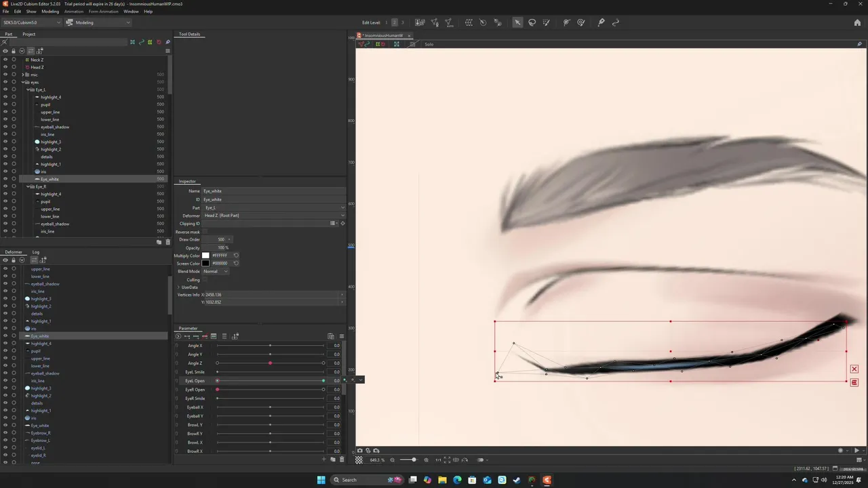Hide the Eye_L part
This screenshot has height=488, width=868.
pyautogui.click(x=5, y=89)
